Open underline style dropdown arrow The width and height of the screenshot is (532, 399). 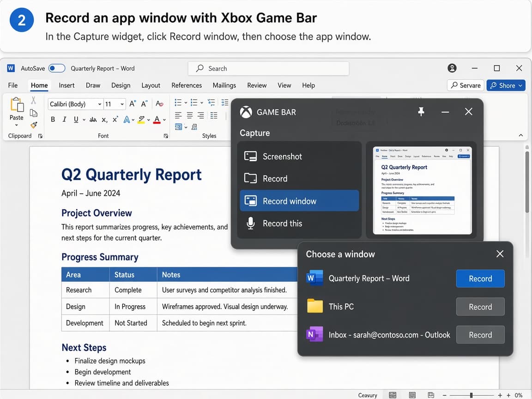coord(84,120)
